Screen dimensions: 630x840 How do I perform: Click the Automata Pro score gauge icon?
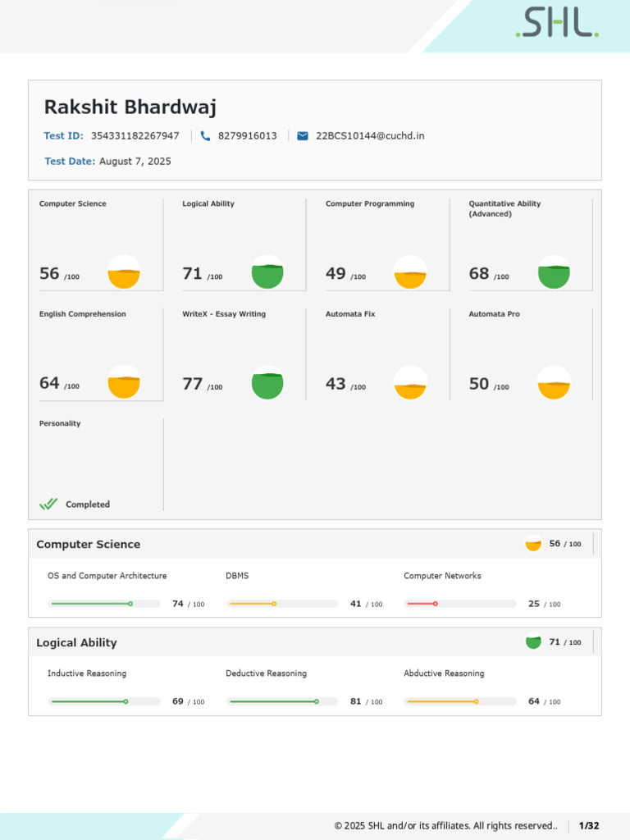click(x=554, y=382)
